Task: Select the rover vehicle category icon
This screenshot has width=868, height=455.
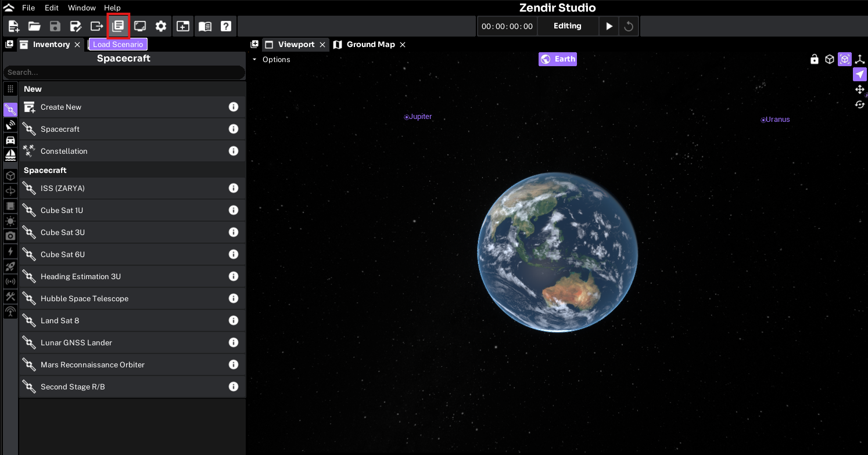Action: [x=10, y=140]
